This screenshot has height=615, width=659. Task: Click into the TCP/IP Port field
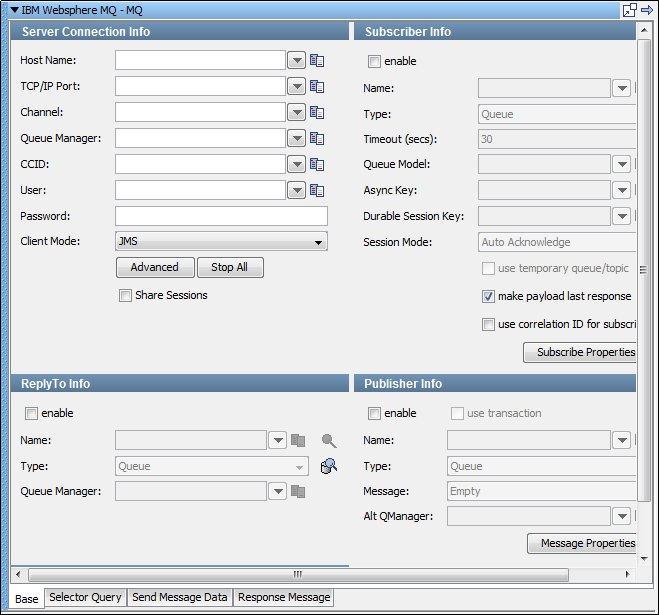tap(200, 87)
